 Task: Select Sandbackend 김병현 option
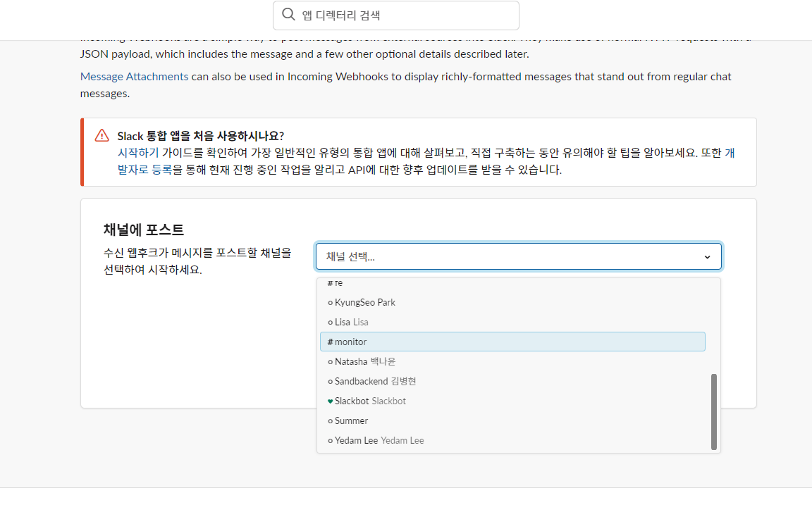tap(512, 381)
